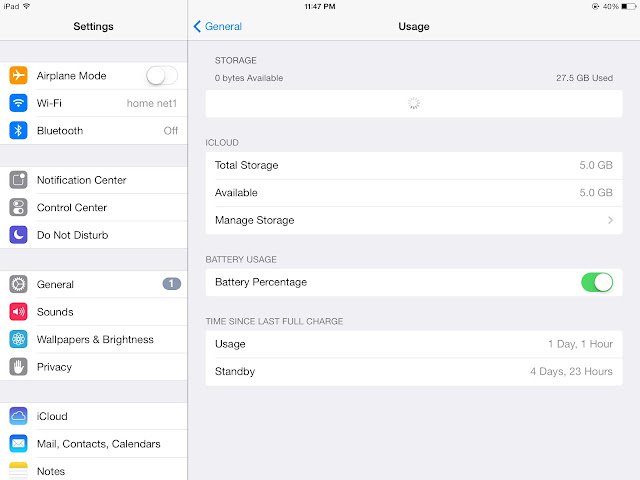
Task: Tap the orange Airplane Mode icon
Action: click(x=18, y=76)
